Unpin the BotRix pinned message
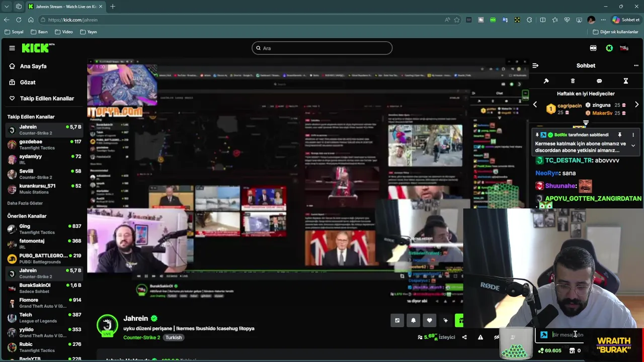644x362 pixels. coord(620,135)
